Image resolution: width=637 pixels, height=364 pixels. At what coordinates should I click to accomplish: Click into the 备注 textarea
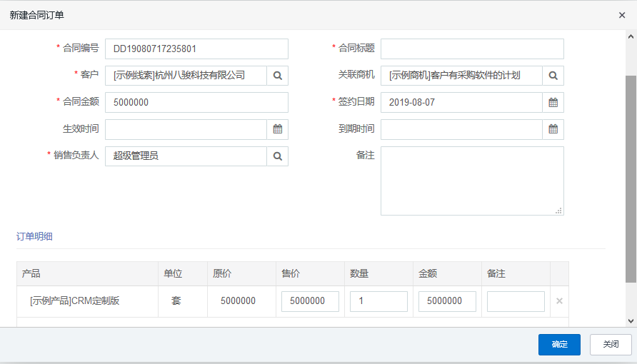(472, 181)
